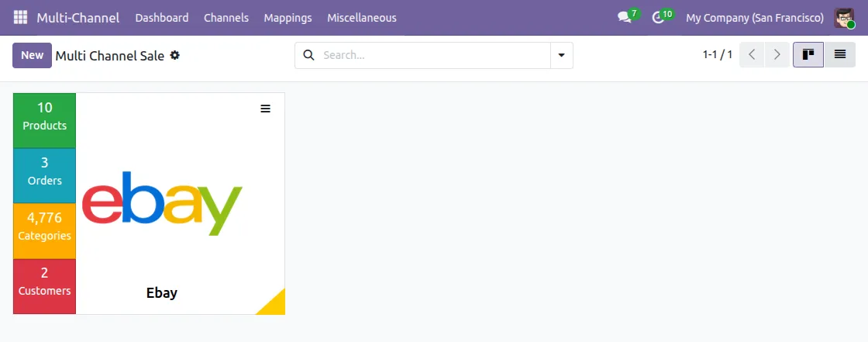
Task: Expand the search options dropdown arrow
Action: click(561, 55)
